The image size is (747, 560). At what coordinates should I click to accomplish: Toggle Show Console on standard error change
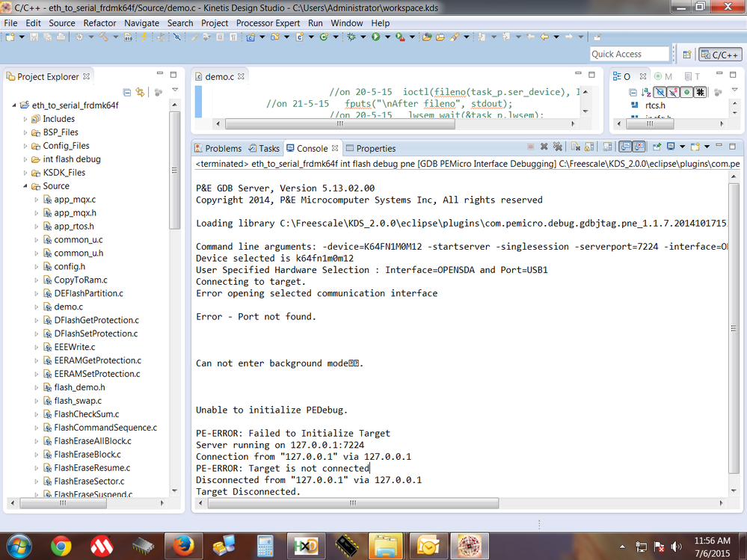[639, 147]
